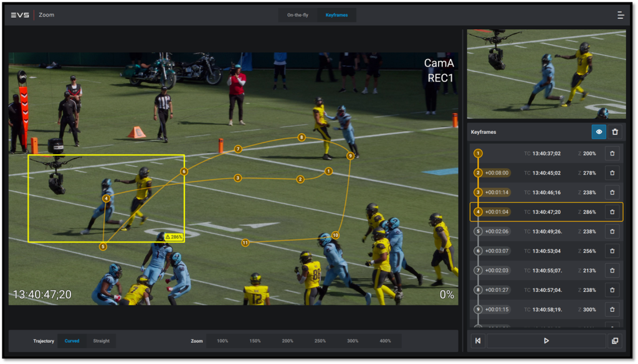The height and width of the screenshot is (364, 638).
Task: Click keyframe marker 11 on the trajectory path
Action: [245, 243]
